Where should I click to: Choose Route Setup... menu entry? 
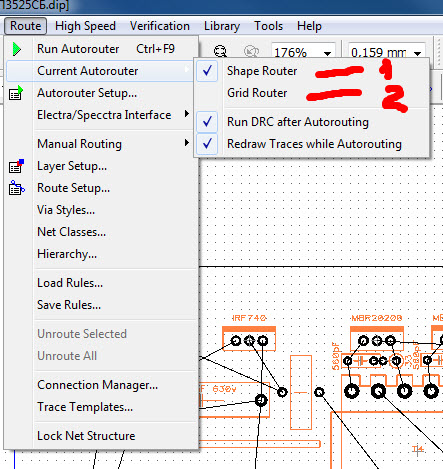point(100,188)
